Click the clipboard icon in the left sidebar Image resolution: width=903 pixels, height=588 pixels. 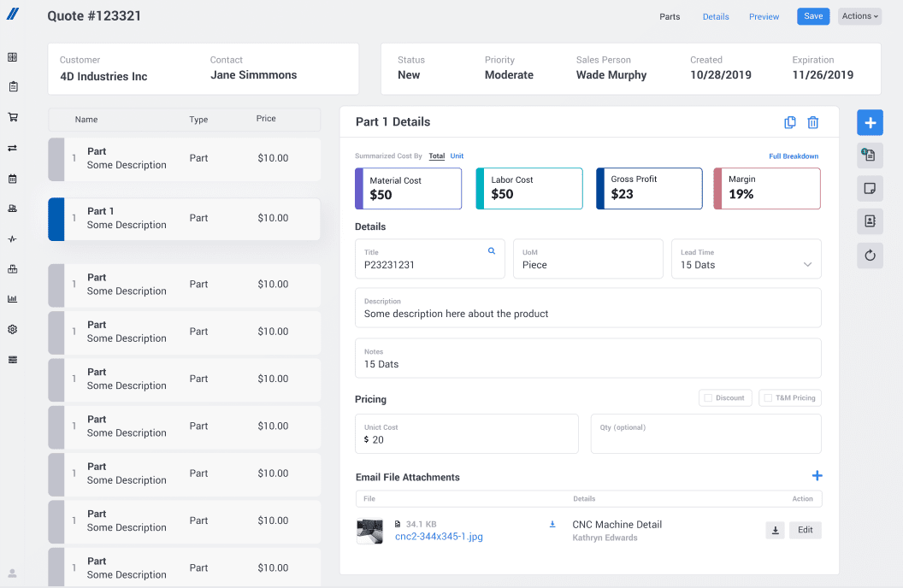click(x=12, y=86)
